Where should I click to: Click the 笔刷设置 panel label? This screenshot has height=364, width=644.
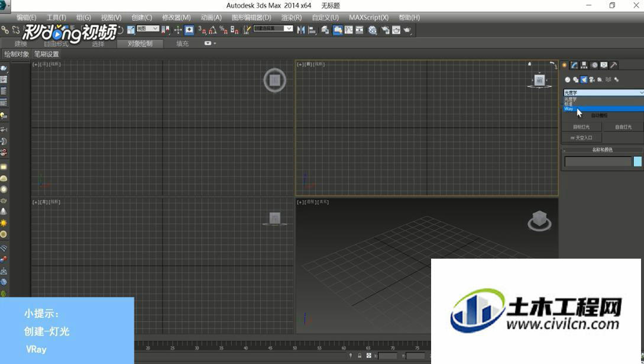[46, 54]
